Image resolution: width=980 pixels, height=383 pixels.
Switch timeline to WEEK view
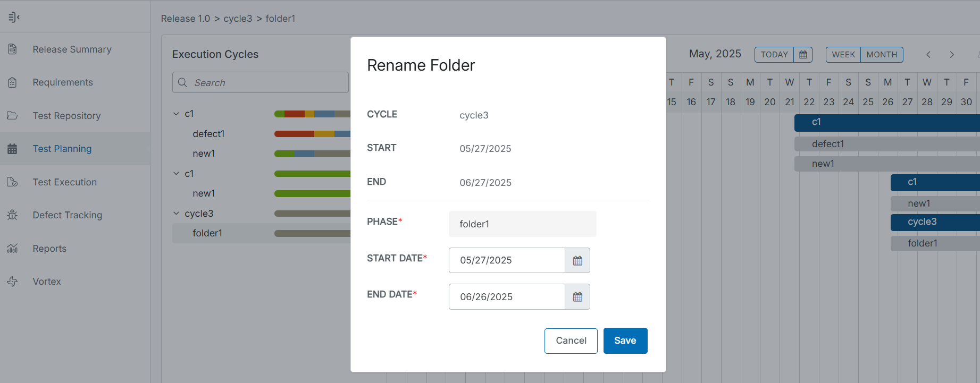point(843,55)
